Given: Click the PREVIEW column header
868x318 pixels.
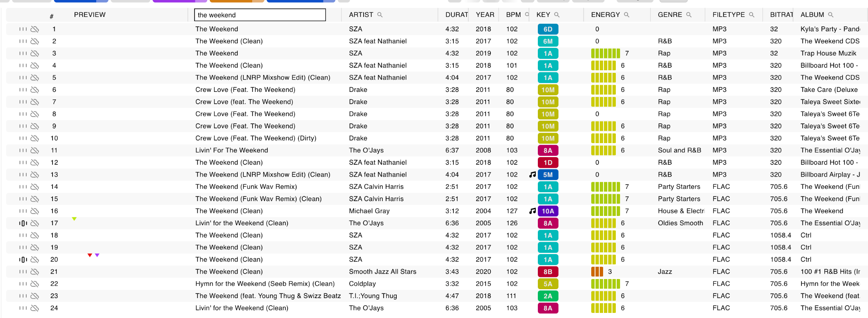Looking at the screenshot, I should (x=89, y=15).
